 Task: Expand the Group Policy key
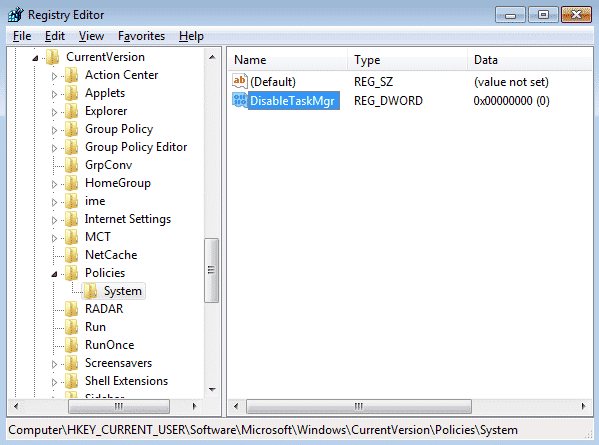coord(54,130)
